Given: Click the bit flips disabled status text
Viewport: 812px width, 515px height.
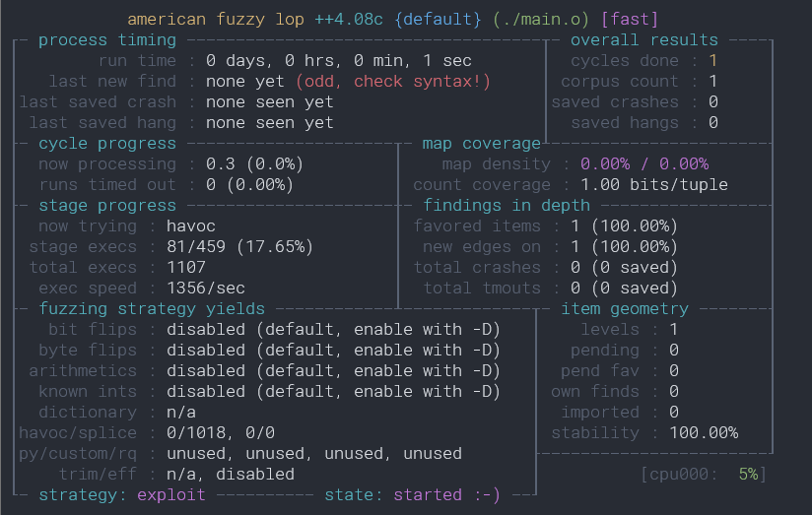Looking at the screenshot, I should tap(333, 330).
